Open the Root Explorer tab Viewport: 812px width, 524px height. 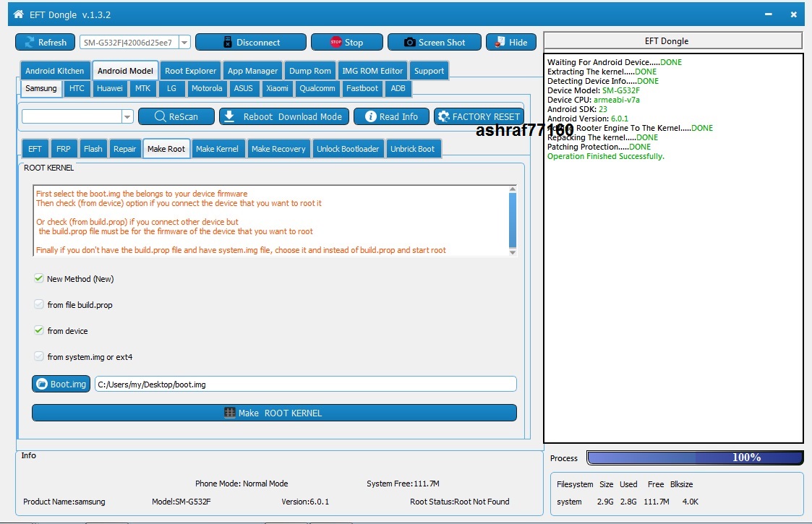click(191, 71)
